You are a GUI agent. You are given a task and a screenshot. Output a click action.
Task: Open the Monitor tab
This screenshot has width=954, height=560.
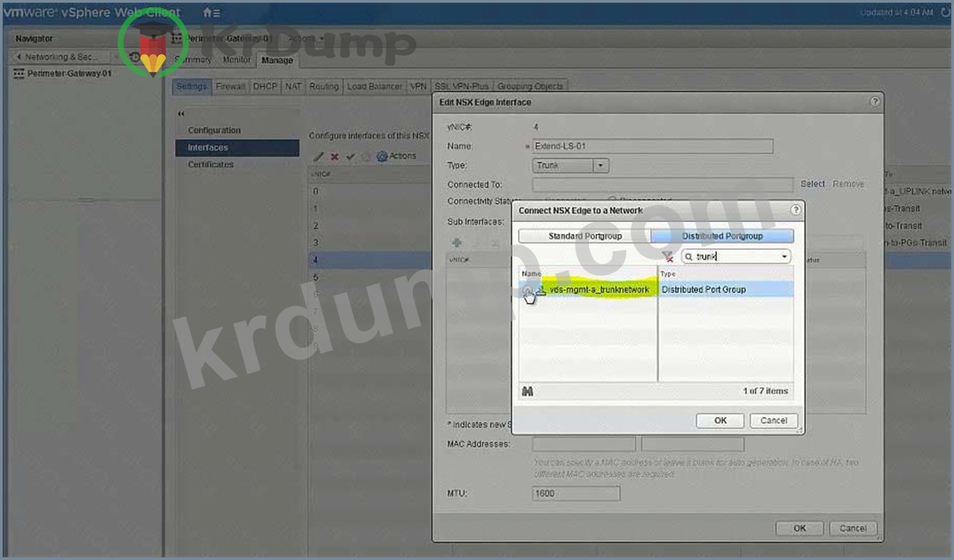(x=236, y=59)
